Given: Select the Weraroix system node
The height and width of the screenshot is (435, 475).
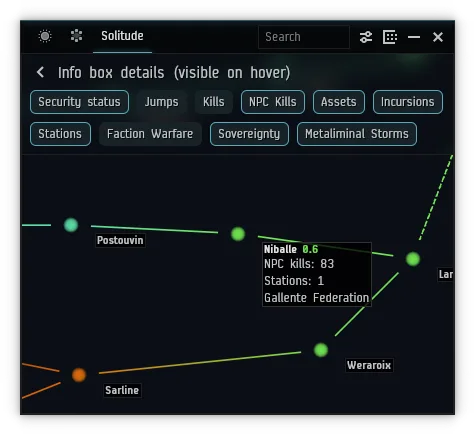Looking at the screenshot, I should coord(321,350).
